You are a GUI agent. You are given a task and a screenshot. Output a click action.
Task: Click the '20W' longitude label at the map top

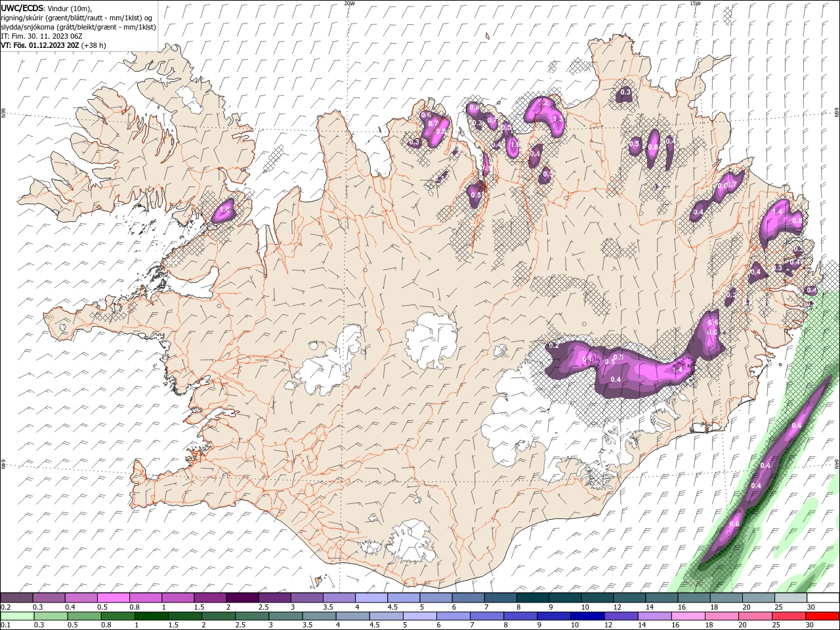coord(350,3)
